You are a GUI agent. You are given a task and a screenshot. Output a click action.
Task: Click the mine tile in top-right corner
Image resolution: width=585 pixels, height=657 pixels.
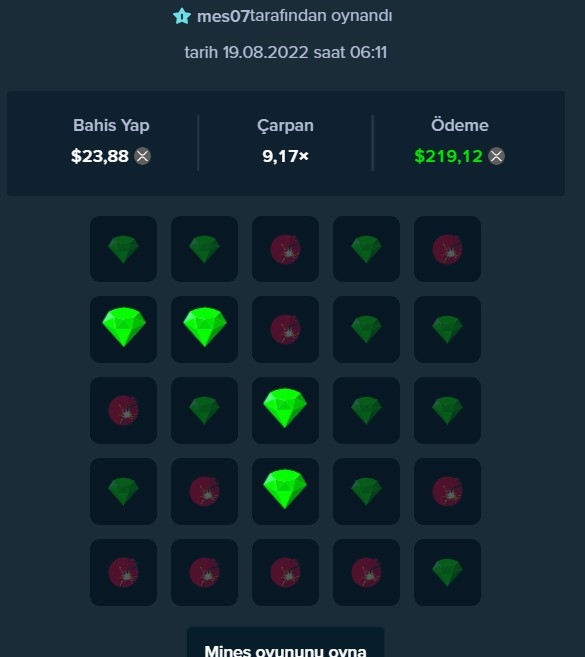click(448, 249)
